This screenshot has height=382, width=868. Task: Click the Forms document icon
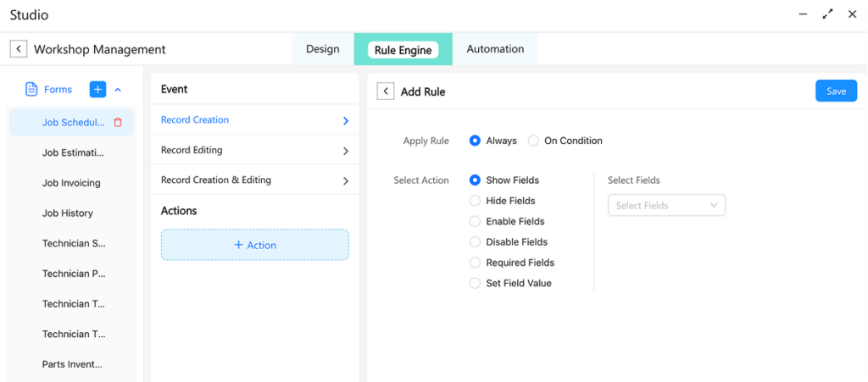[31, 90]
